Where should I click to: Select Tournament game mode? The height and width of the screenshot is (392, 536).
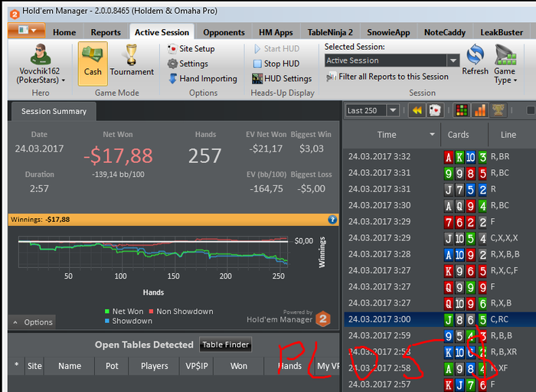[x=132, y=60]
